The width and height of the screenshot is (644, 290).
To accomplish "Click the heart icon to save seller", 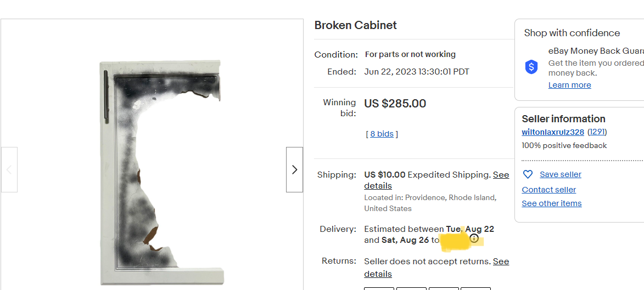I will coord(528,174).
